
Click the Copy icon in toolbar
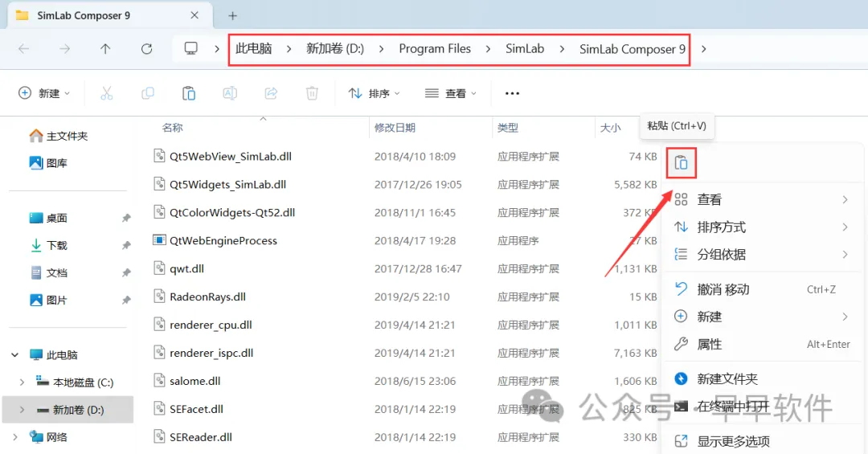tap(147, 93)
